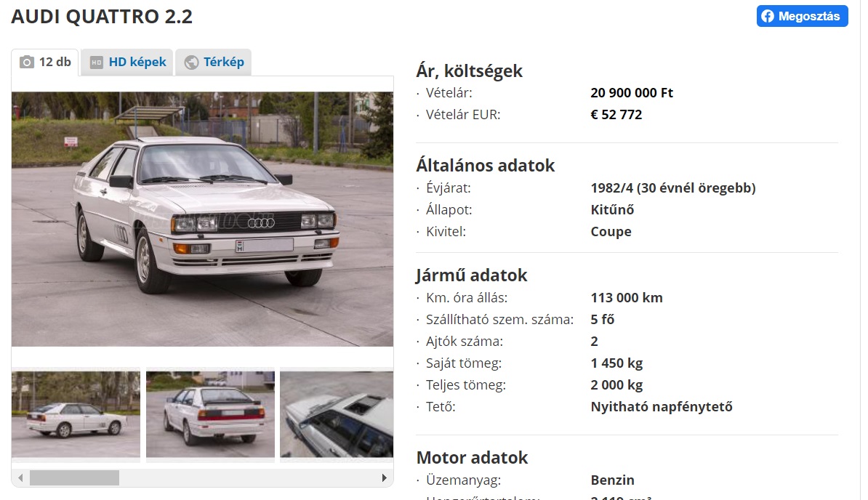Share listing with Megosztás button
The image size is (868, 500).
point(802,16)
